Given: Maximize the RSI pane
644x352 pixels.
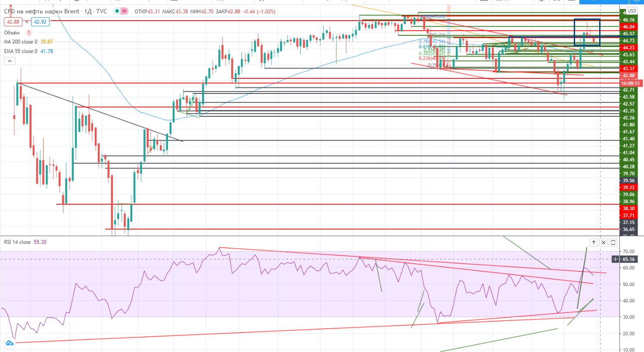Looking at the screenshot, I should 613,243.
